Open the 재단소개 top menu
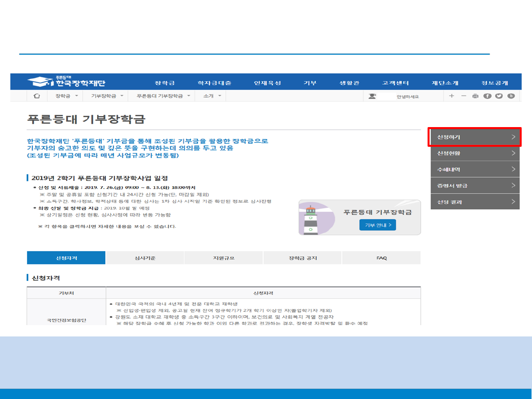Image resolution: width=532 pixels, height=399 pixels. click(445, 83)
